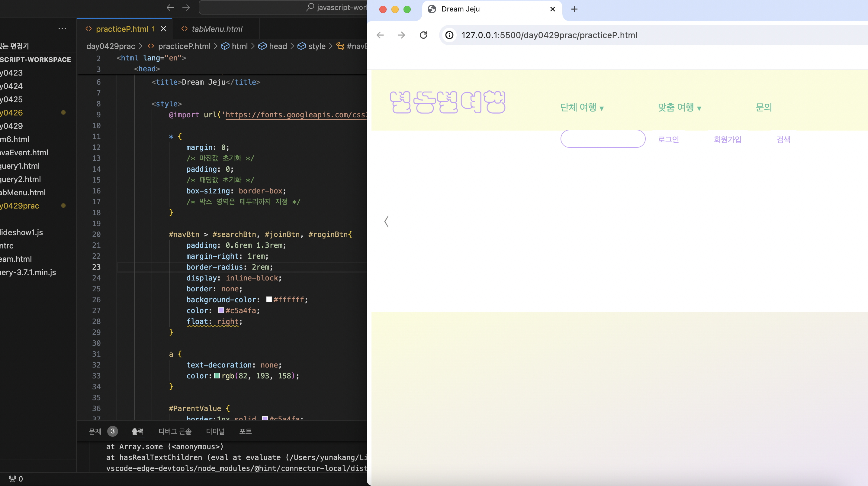
Task: Click previous slide arrow in web page
Action: point(387,222)
